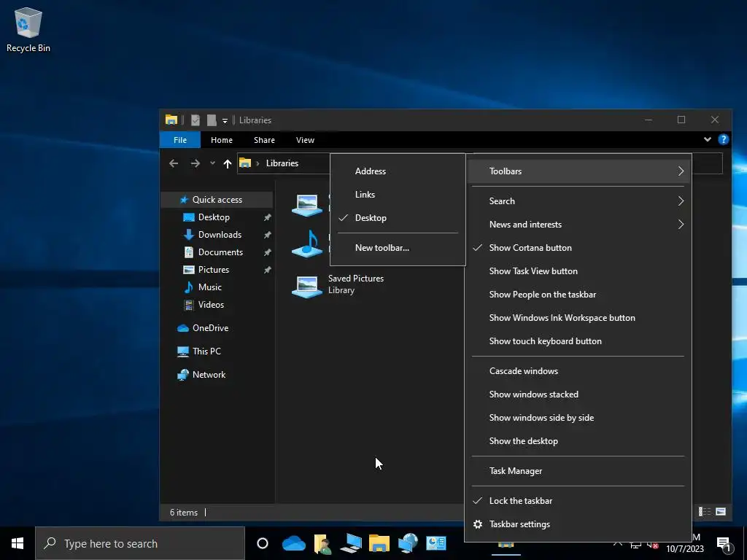This screenshot has height=560, width=747.
Task: Click the pin icon beside Downloads
Action: coord(267,235)
